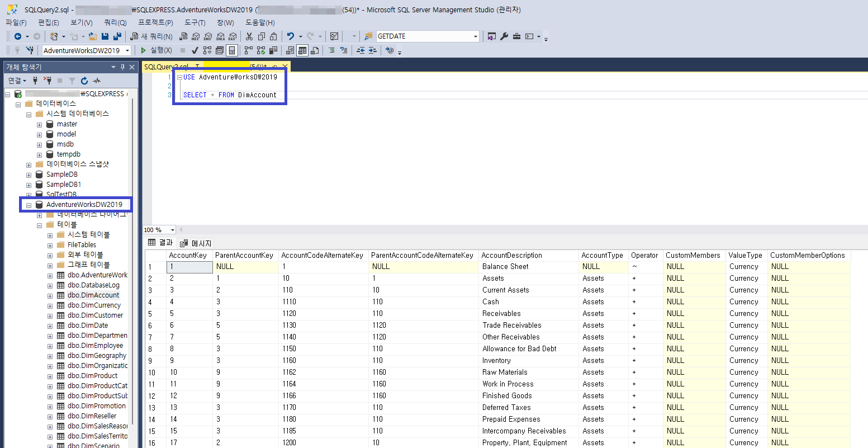Open the 도구(T) menu
Image resolution: width=868 pixels, height=448 pixels.
(195, 22)
